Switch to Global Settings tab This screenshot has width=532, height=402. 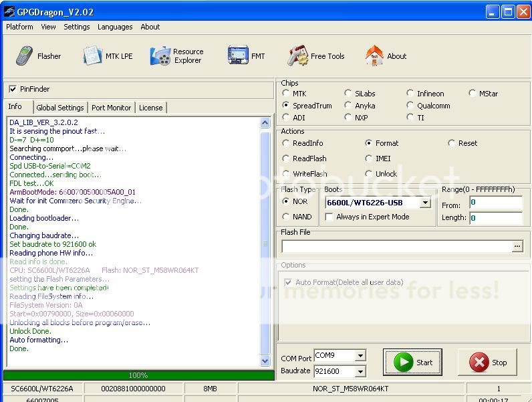coord(60,108)
